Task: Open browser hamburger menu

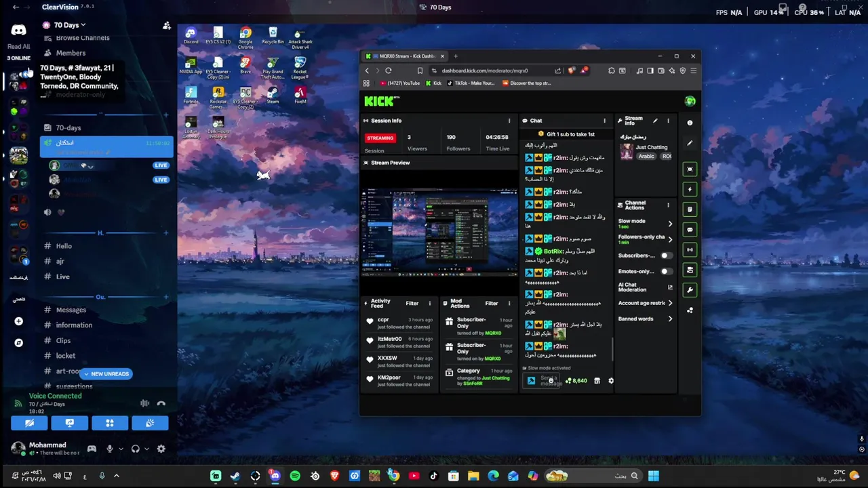Action: [693, 70]
